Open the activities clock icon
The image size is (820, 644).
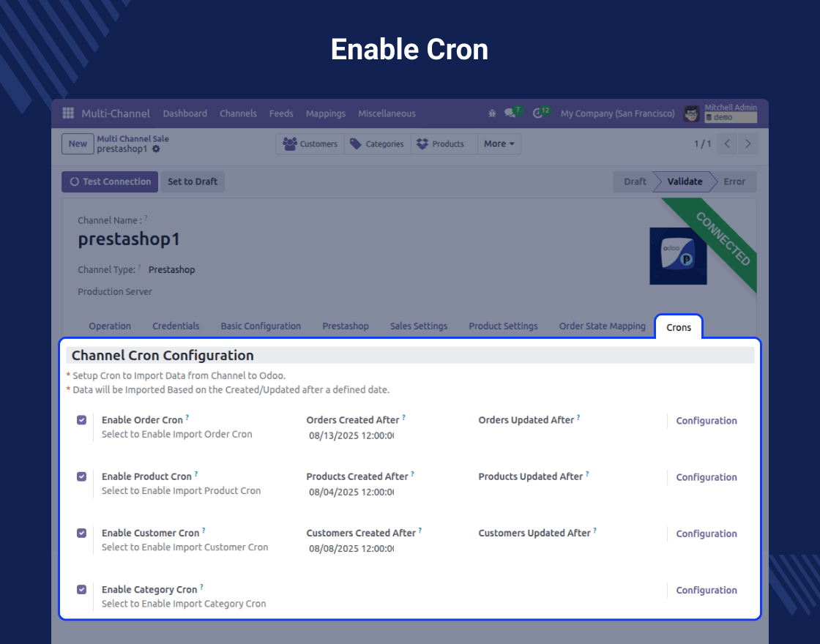point(538,113)
